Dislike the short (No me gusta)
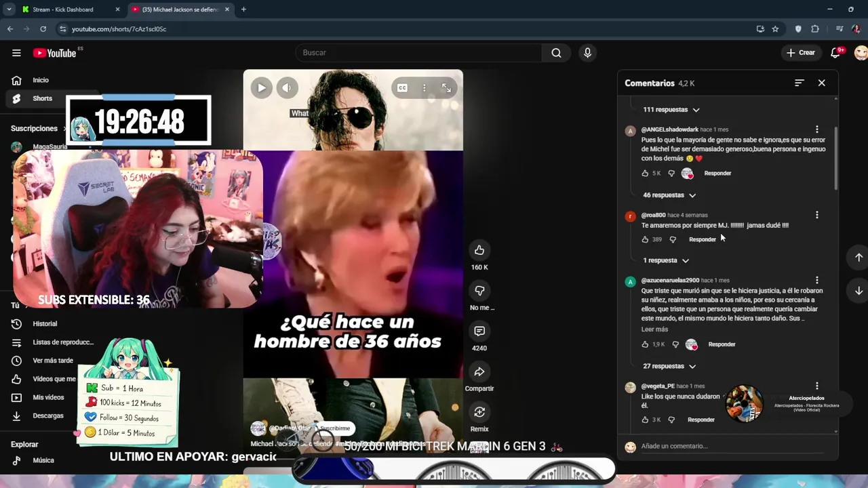Viewport: 868px width, 488px height. [x=479, y=291]
